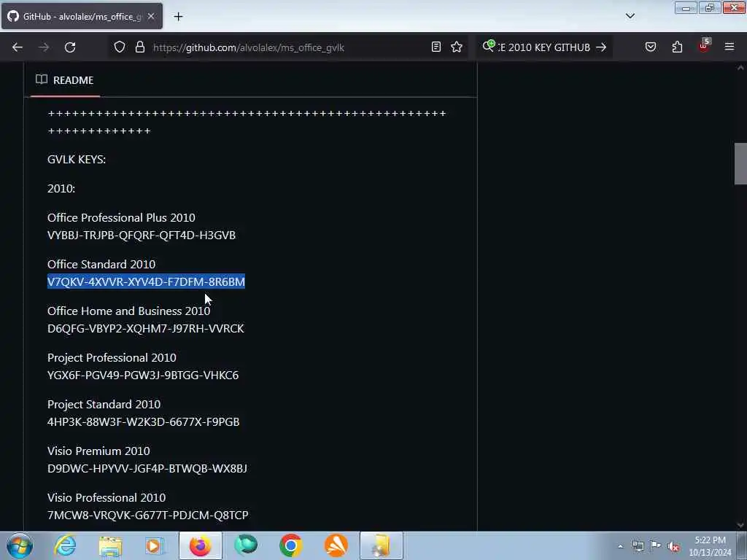Open the Windows Start orb
Image resolution: width=747 pixels, height=560 pixels.
[x=20, y=545]
